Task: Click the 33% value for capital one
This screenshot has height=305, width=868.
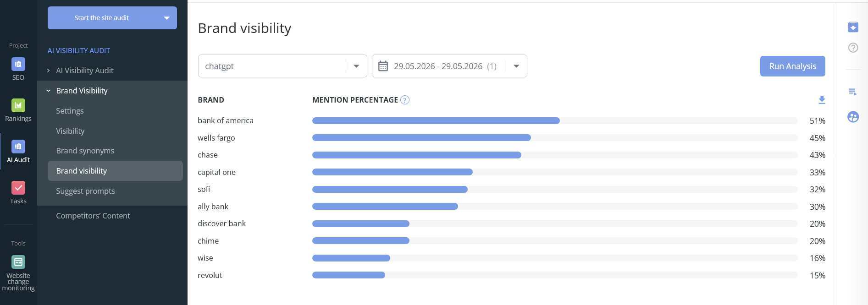Action: point(817,173)
